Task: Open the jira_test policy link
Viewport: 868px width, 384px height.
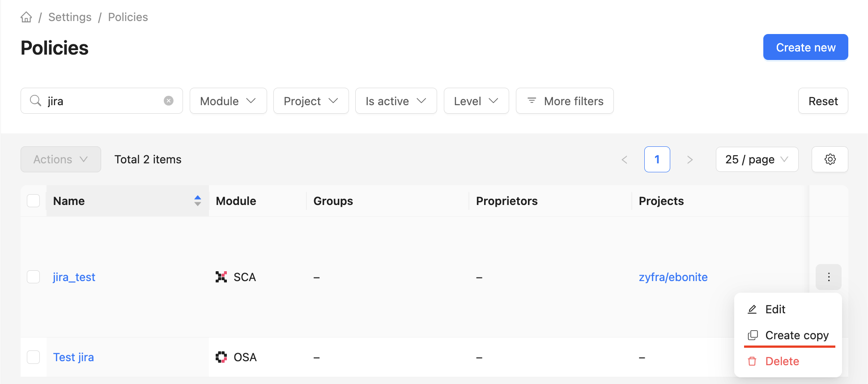Action: coord(74,277)
